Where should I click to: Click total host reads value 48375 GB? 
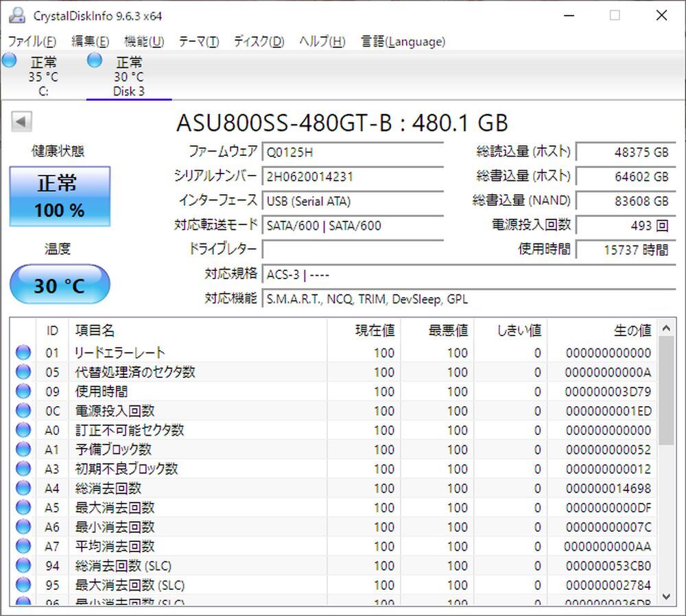[626, 152]
